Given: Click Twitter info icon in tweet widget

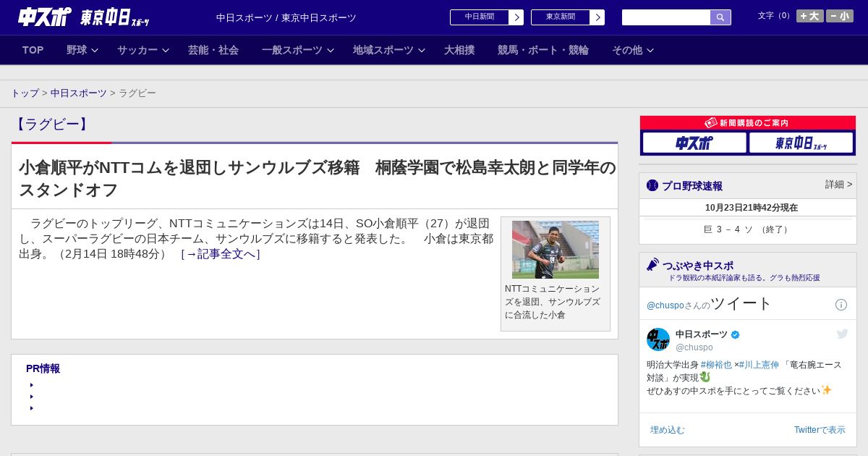Looking at the screenshot, I should [841, 305].
